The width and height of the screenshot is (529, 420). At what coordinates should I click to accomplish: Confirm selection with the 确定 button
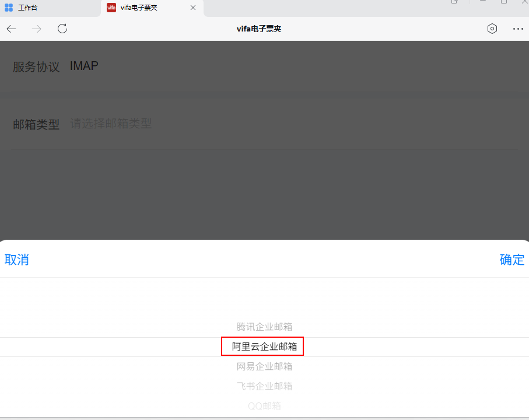tap(512, 260)
